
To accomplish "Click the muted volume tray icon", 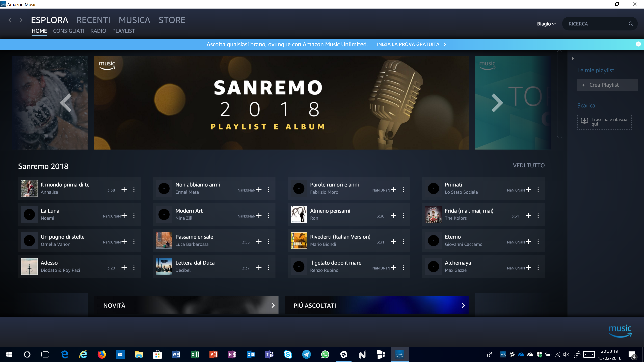I will [566, 354].
